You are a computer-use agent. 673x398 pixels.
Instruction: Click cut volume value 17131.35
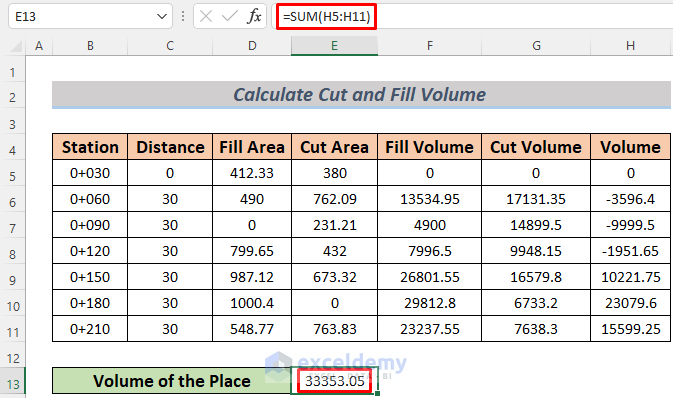click(x=536, y=199)
